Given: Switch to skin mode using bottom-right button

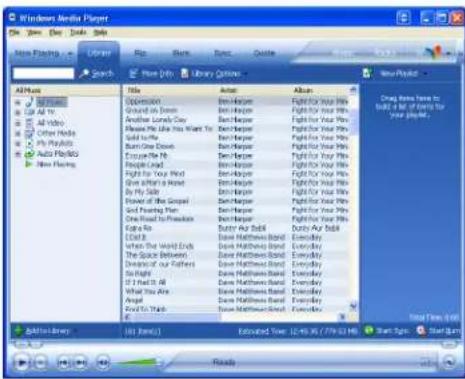Looking at the screenshot, I should coord(450,362).
